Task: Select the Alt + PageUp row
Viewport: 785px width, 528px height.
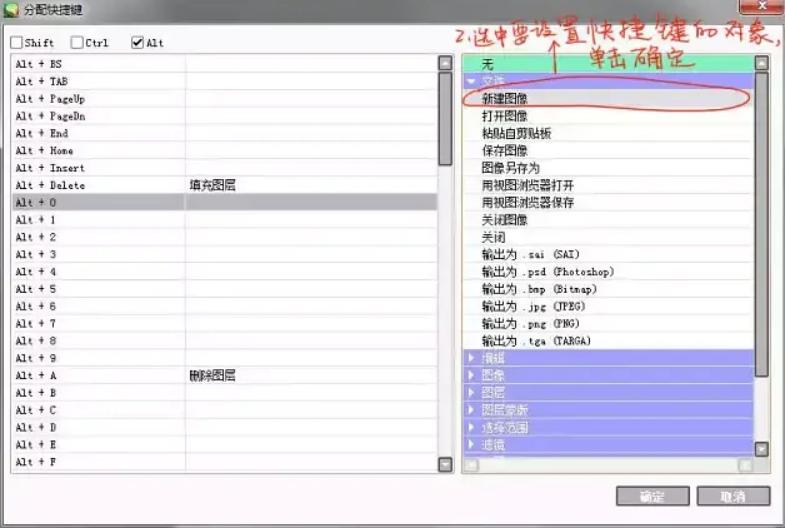Action: tap(224, 99)
